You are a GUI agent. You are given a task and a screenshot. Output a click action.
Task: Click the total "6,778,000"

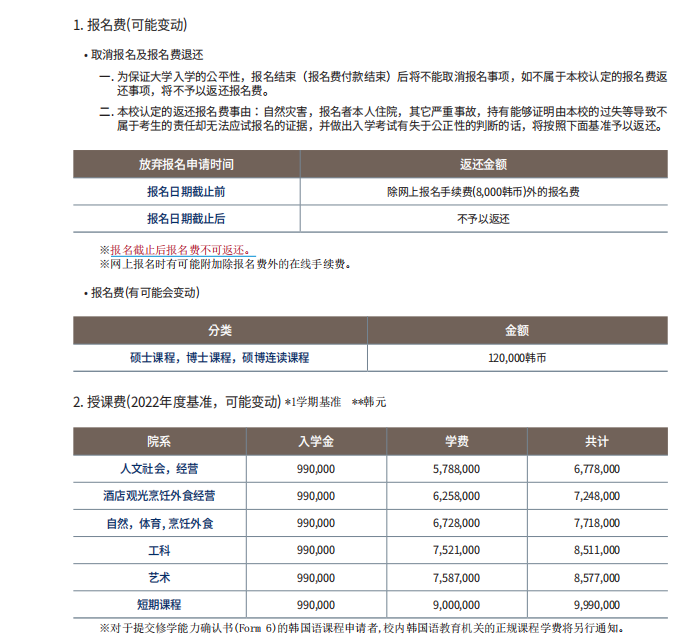pos(597,469)
